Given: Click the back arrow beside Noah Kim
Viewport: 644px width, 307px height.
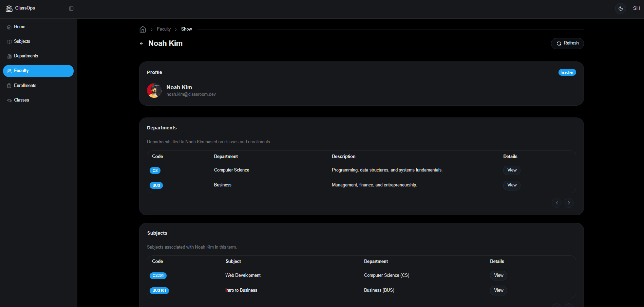Looking at the screenshot, I should coord(141,43).
